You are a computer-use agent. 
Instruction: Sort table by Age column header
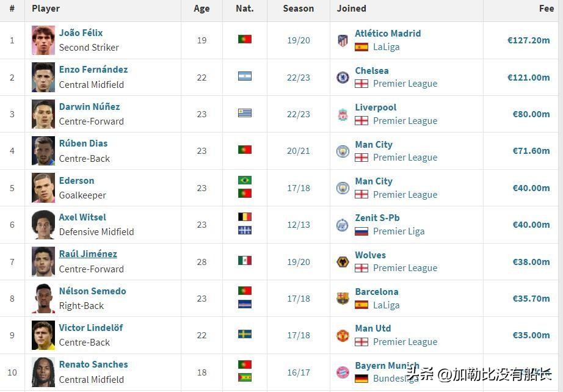coord(202,9)
